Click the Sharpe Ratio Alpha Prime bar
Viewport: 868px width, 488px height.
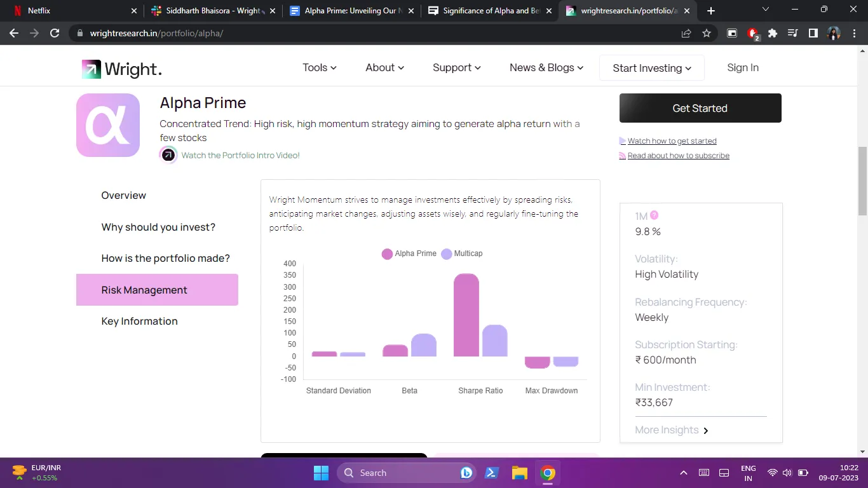tap(466, 315)
